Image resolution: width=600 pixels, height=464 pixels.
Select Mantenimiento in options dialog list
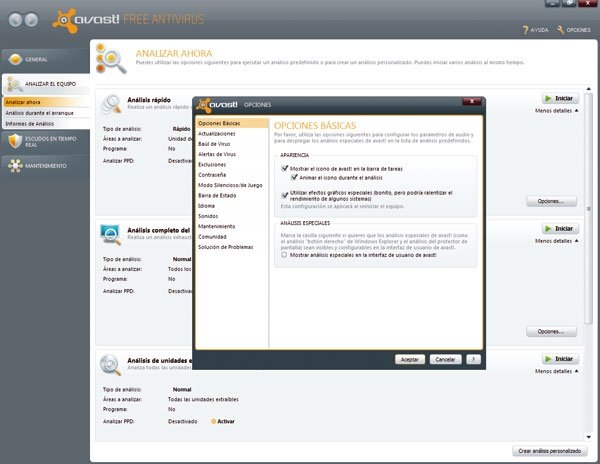click(232, 226)
